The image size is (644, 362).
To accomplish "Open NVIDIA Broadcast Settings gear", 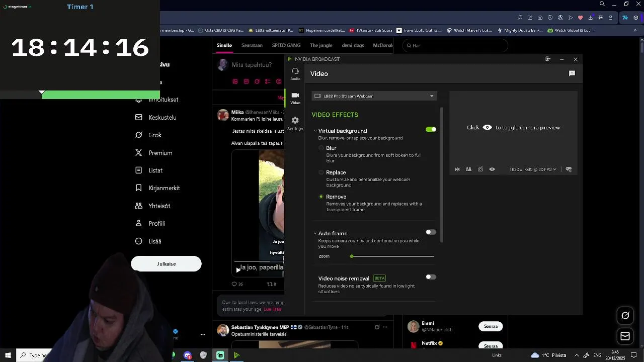I will click(x=295, y=123).
